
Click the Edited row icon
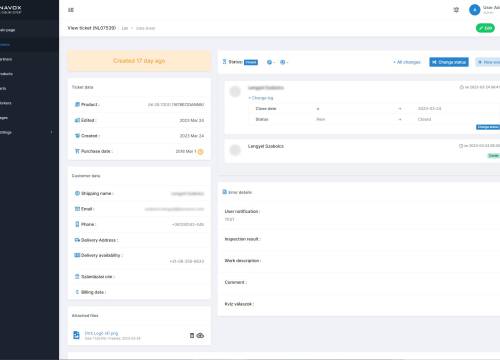click(77, 120)
